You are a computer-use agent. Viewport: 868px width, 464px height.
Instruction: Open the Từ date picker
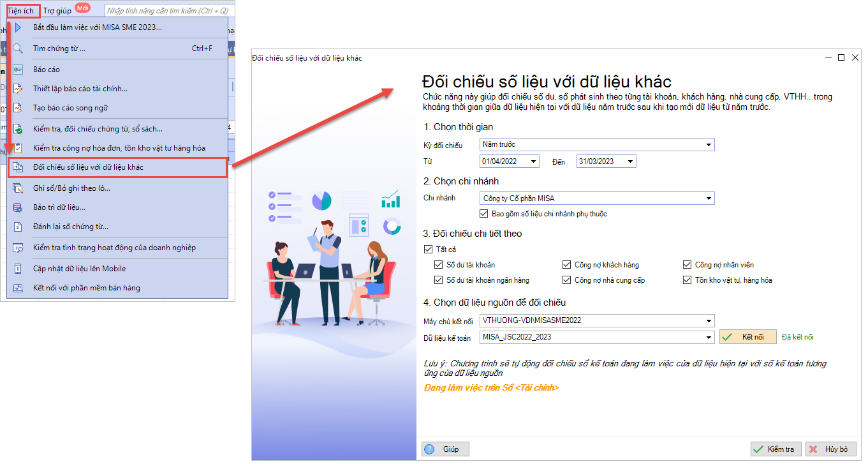point(533,161)
